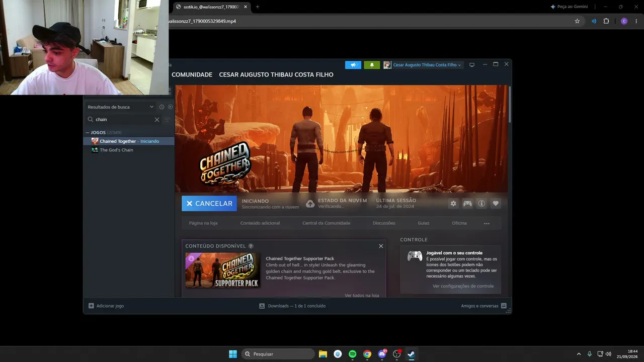Collapse the JOGOS category list
644x362 pixels.
[88, 133]
